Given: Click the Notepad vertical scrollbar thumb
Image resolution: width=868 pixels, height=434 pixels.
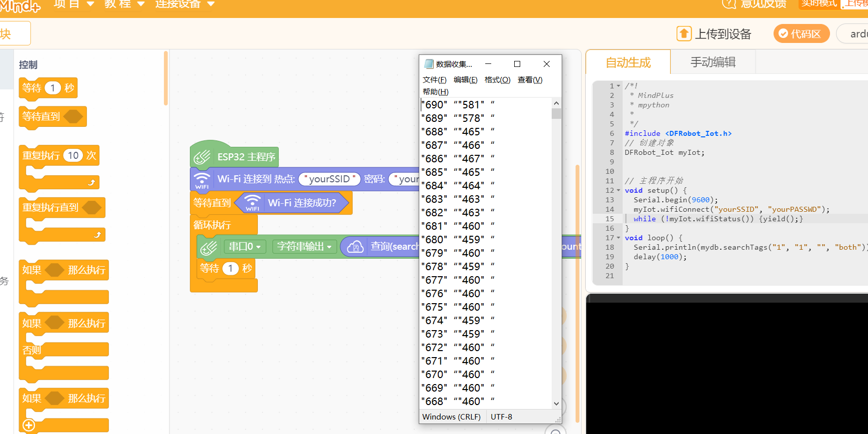Looking at the screenshot, I should click(x=556, y=113).
